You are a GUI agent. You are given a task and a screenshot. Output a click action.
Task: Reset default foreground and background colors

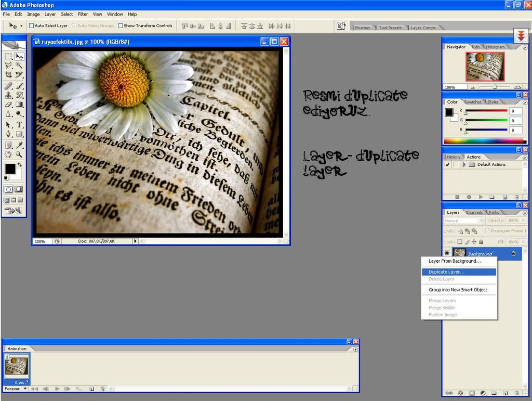tap(6, 178)
